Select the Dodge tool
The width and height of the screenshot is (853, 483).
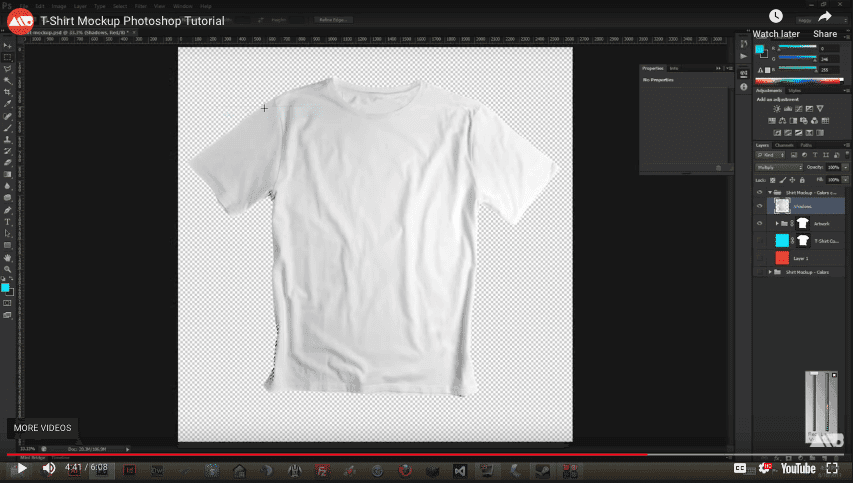click(8, 198)
